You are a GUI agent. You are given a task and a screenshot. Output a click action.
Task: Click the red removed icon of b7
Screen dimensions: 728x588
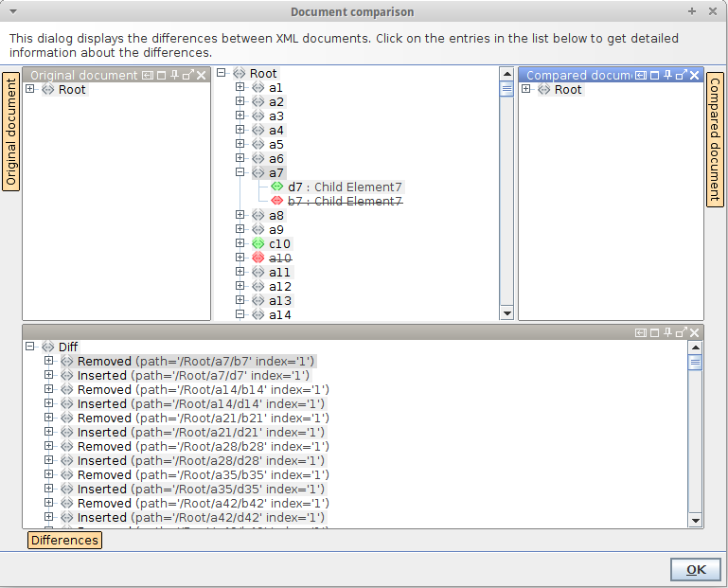[277, 201]
